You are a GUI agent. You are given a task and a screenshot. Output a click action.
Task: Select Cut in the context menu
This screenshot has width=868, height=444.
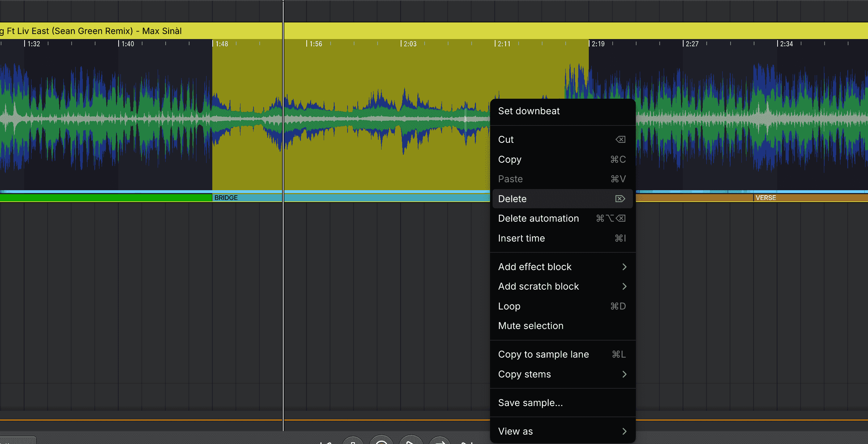tap(562, 140)
